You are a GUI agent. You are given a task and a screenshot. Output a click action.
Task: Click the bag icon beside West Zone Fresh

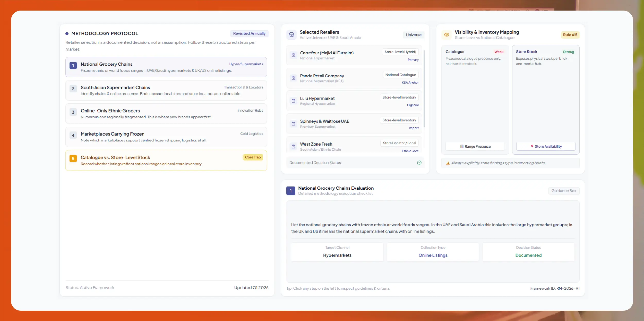point(293,147)
